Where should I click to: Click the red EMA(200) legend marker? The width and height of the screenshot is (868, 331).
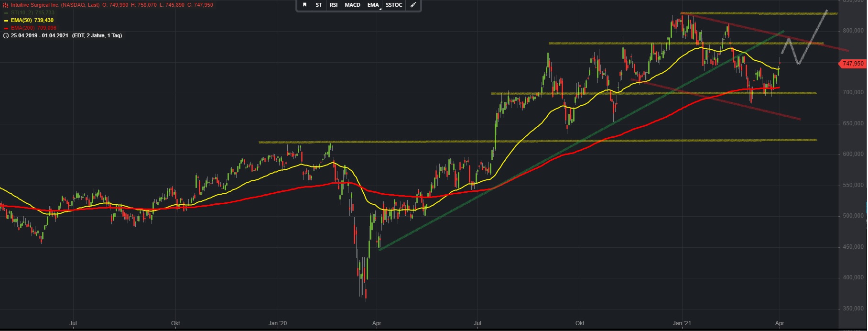tap(6, 28)
